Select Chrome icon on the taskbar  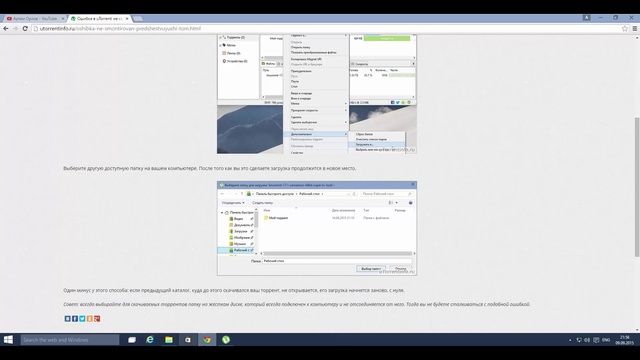(x=207, y=340)
